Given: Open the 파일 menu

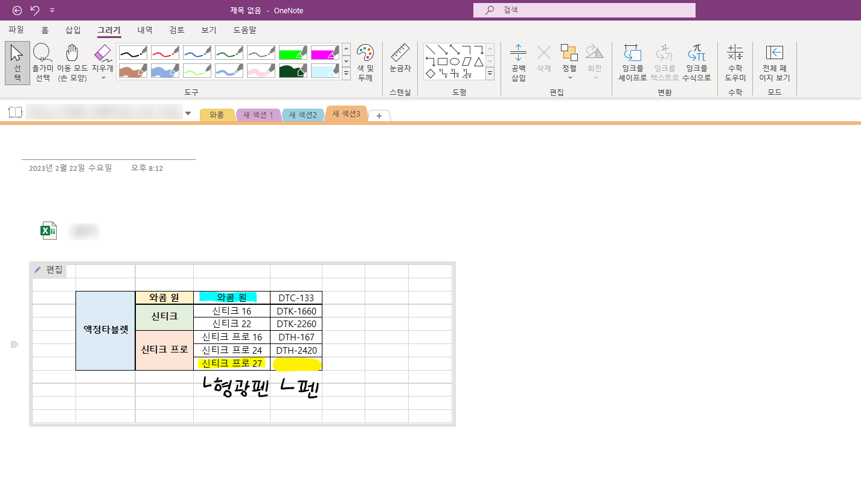Looking at the screenshot, I should pos(16,30).
